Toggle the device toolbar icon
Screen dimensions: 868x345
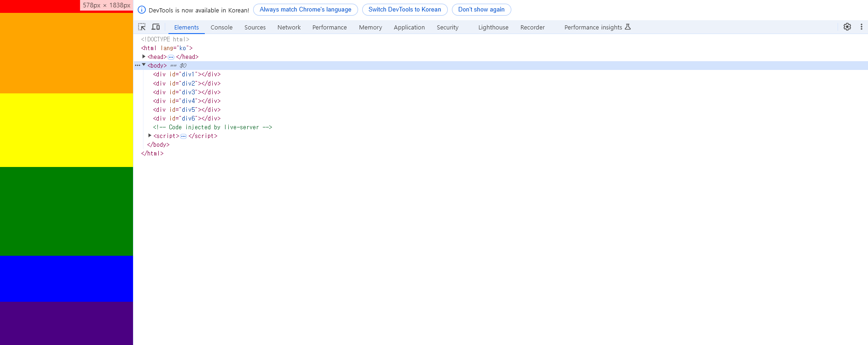(156, 27)
